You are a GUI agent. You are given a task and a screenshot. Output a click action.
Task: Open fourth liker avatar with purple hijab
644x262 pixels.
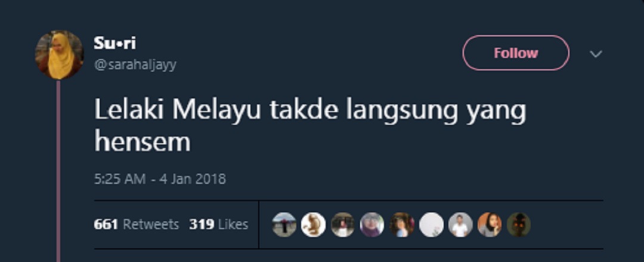click(x=372, y=224)
